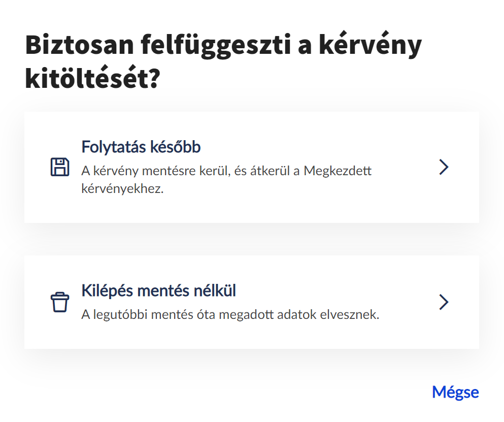Click the Biztosan felfüggeszti heading text
Screen dimensions: 504x422
(223, 46)
